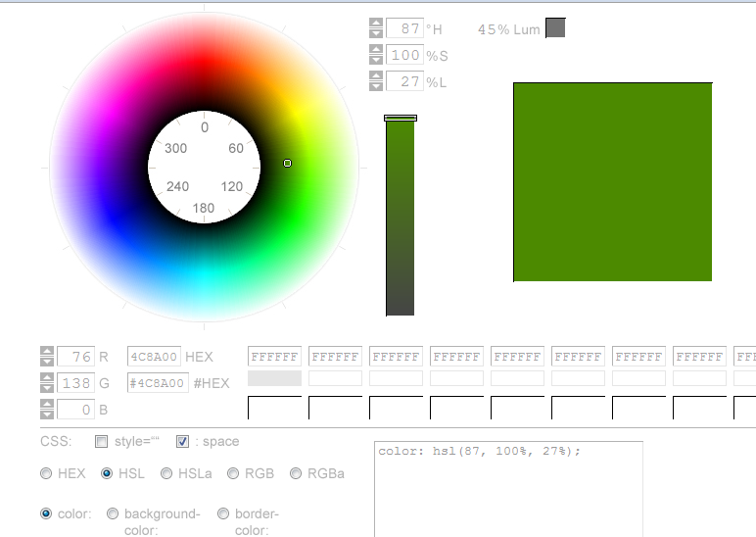Click the highlighted gray box under first palette field

[274, 378]
